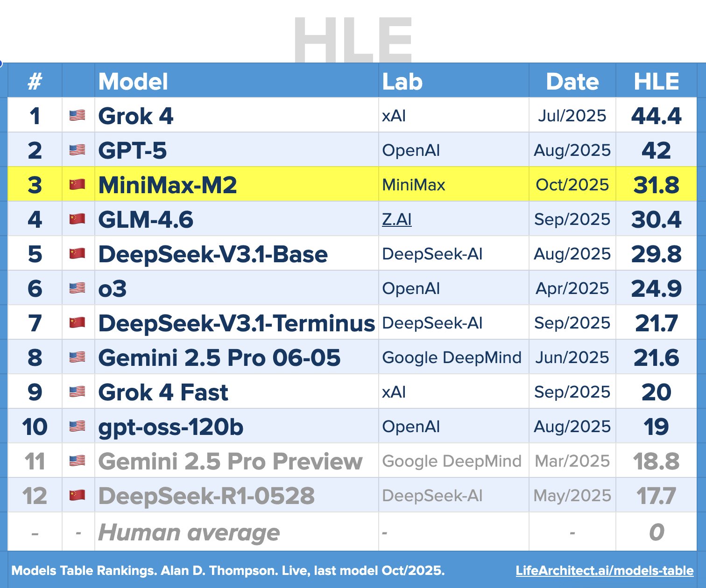Open the Z.AI lab link
706x588 pixels.
point(396,219)
